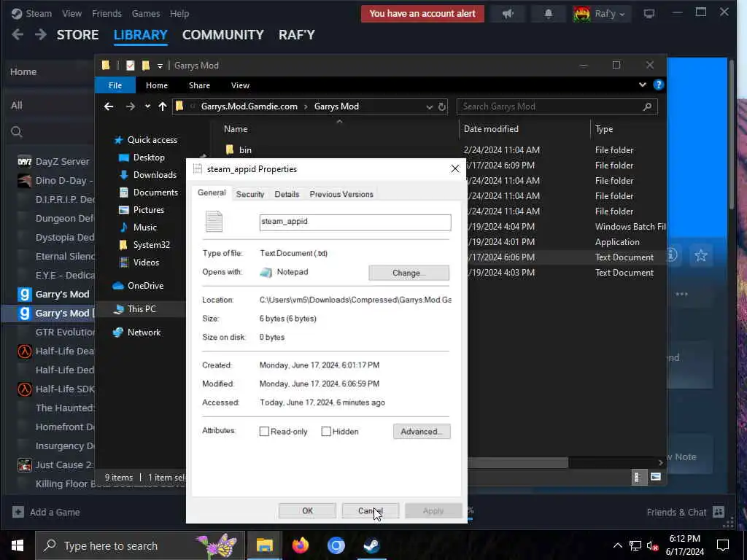Toggle the Read-only attribute checkbox
Viewport: 747px width, 560px height.
pyautogui.click(x=264, y=432)
